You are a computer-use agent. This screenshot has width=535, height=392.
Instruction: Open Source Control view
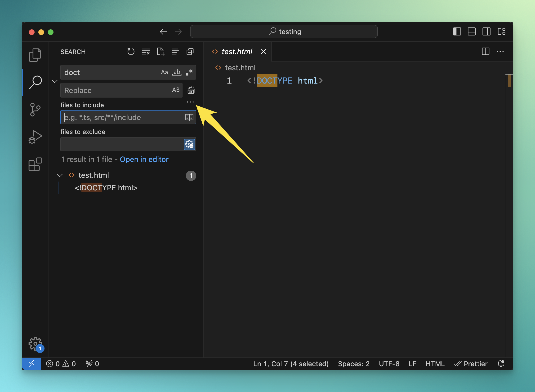35,110
